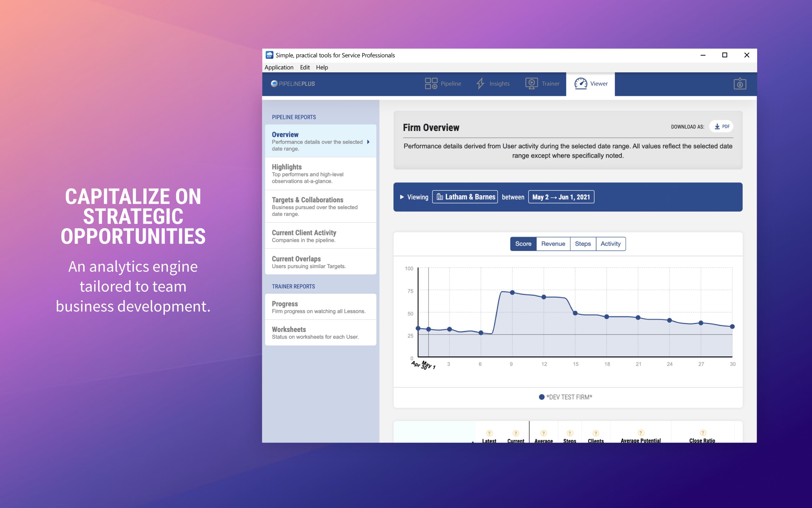Download the report as PDF
This screenshot has height=508, width=812.
coord(721,127)
